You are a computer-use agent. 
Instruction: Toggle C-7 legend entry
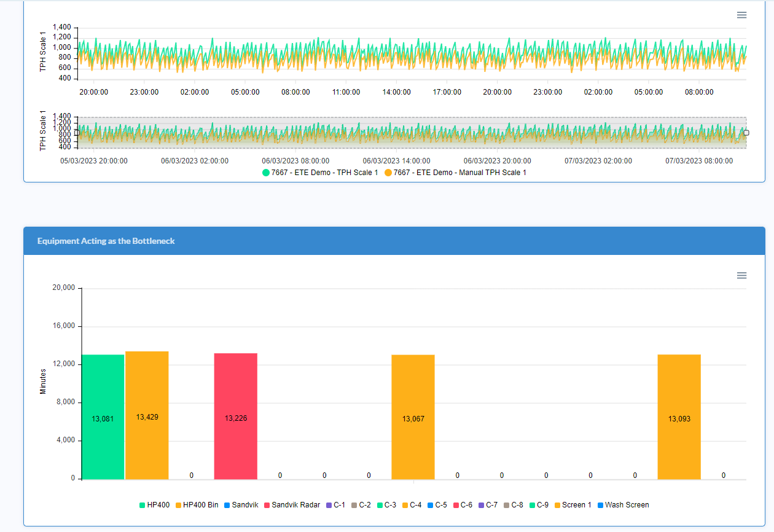(x=488, y=505)
